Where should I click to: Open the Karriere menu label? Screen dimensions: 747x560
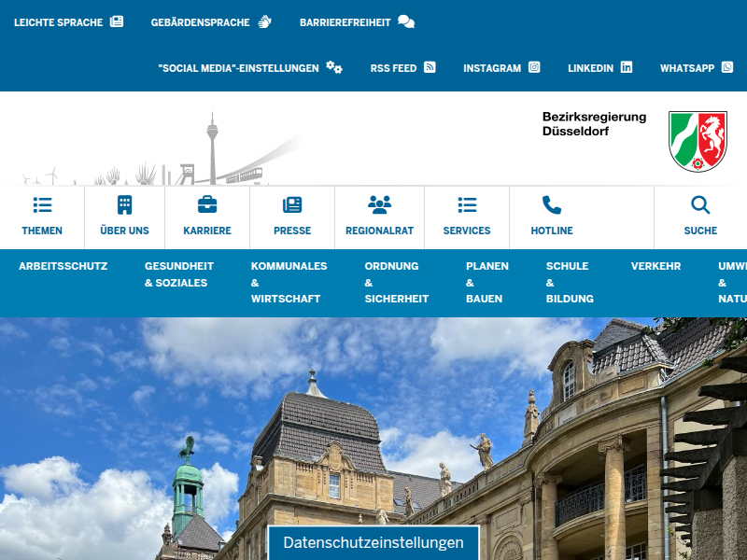[x=207, y=231]
